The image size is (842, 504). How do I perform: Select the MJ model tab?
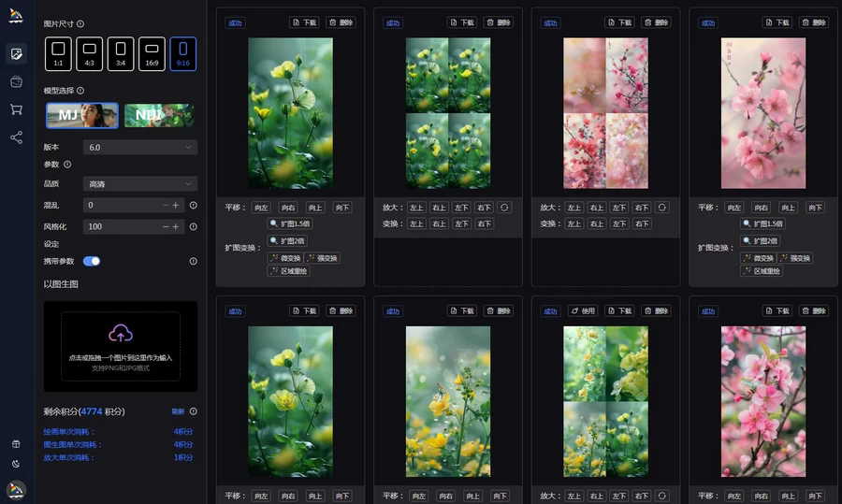coord(82,115)
